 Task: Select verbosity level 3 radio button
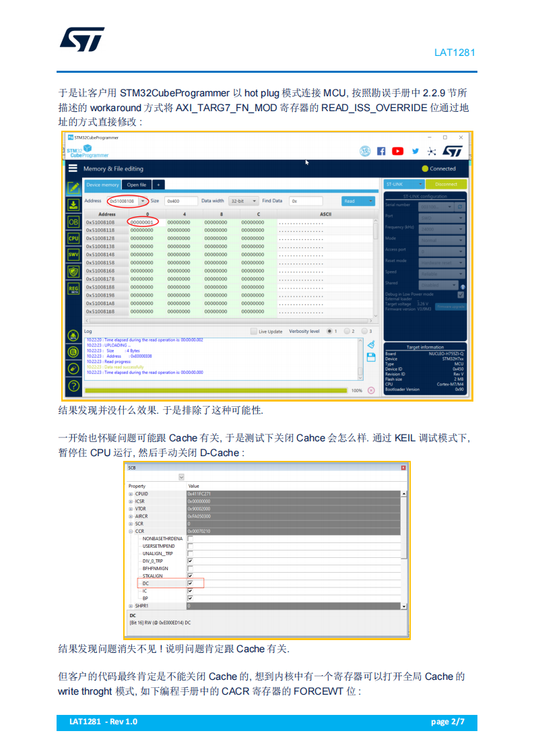click(x=364, y=332)
